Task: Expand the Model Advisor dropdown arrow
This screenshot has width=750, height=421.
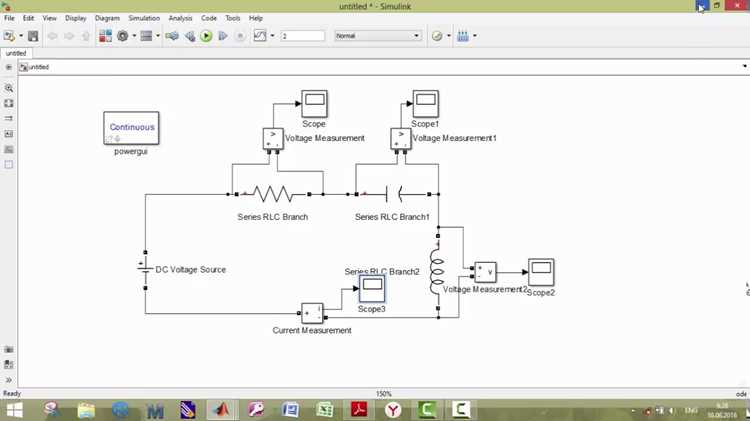Action: (x=449, y=36)
